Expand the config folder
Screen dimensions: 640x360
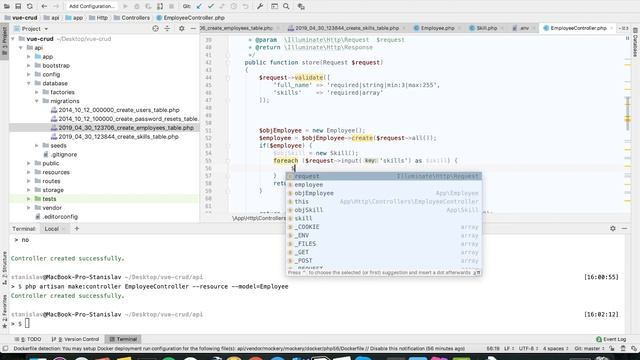pyautogui.click(x=29, y=75)
